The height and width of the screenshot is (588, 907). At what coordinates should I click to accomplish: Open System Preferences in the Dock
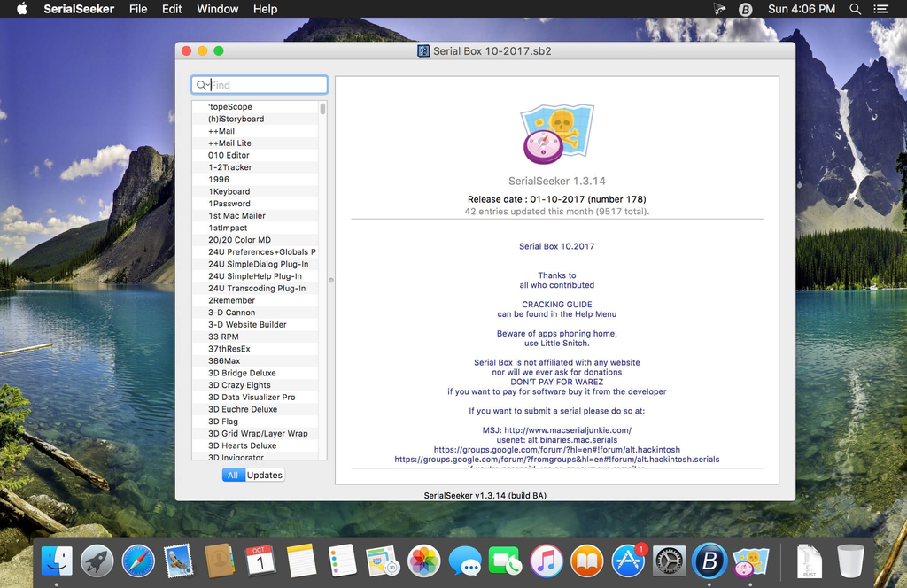pyautogui.click(x=669, y=561)
